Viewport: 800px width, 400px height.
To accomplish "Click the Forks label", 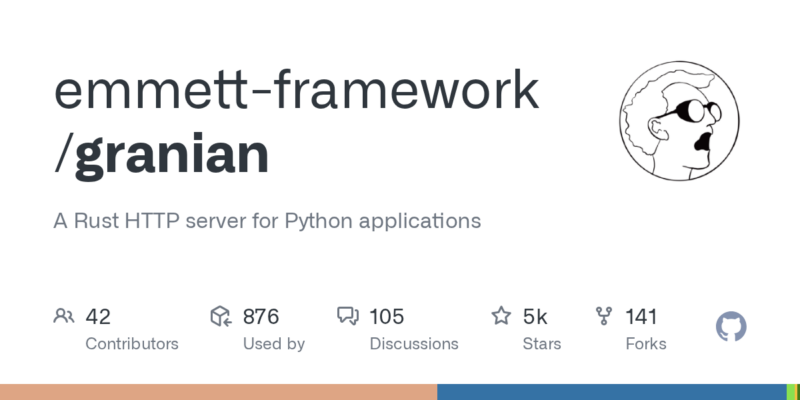I will tap(646, 344).
